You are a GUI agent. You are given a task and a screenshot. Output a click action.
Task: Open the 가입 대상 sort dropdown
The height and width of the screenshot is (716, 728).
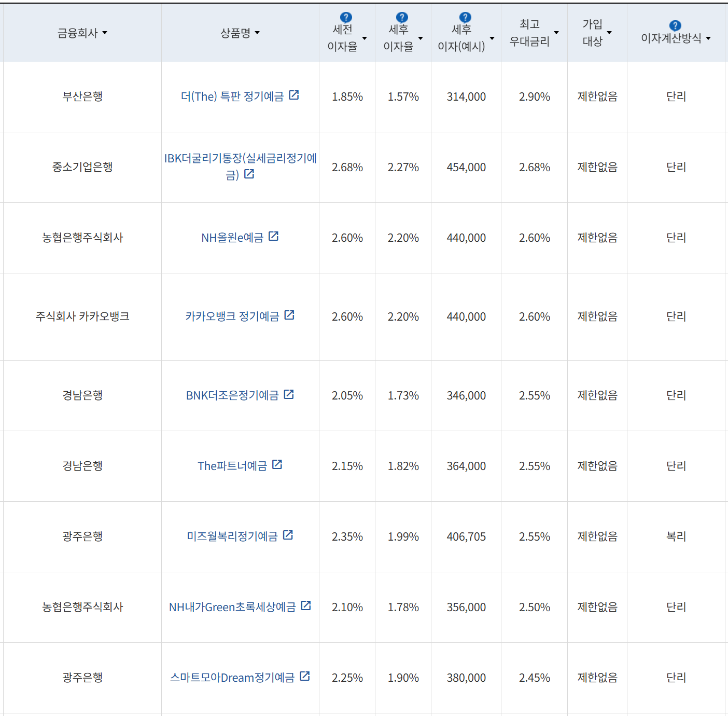(610, 33)
